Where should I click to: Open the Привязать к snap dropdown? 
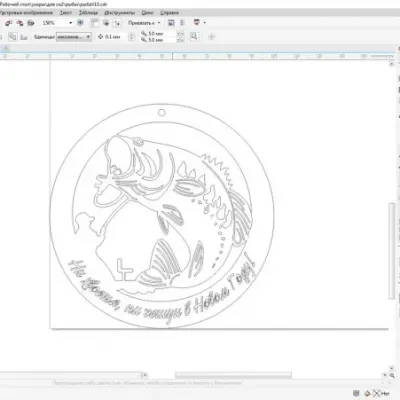click(x=144, y=23)
